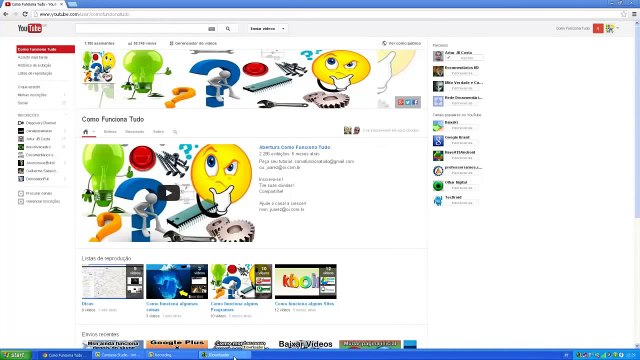The image size is (640, 360).
Task: Open Histórico de exibição in sidebar
Action: (x=34, y=65)
